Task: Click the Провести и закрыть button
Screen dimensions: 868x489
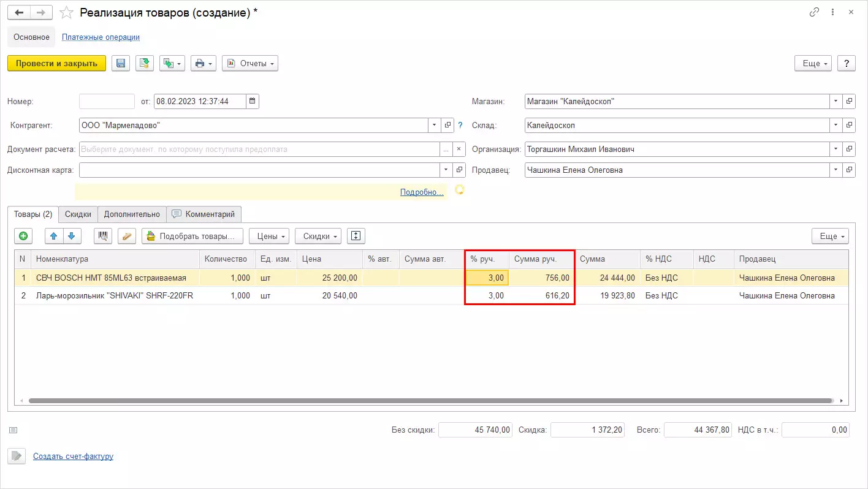Action: [56, 64]
